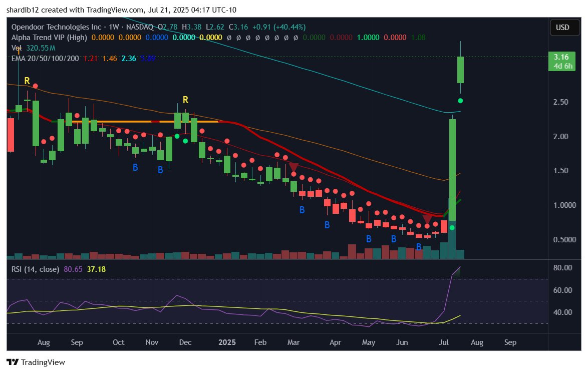Click the open price O2.78

point(168,27)
